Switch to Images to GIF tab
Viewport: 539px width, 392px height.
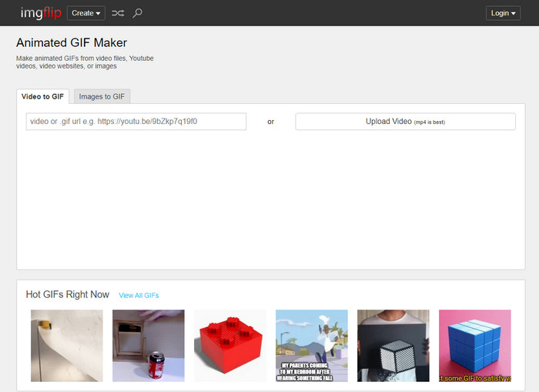pyautogui.click(x=102, y=96)
